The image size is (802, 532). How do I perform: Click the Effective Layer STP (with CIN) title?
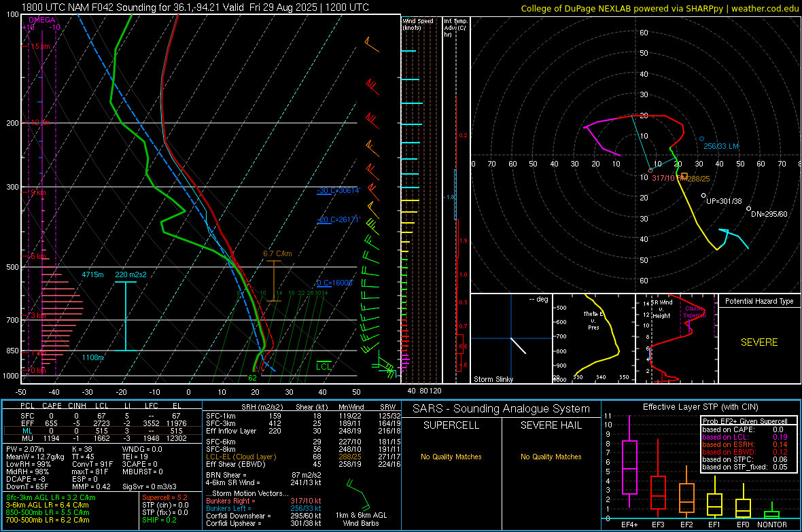[x=700, y=407]
